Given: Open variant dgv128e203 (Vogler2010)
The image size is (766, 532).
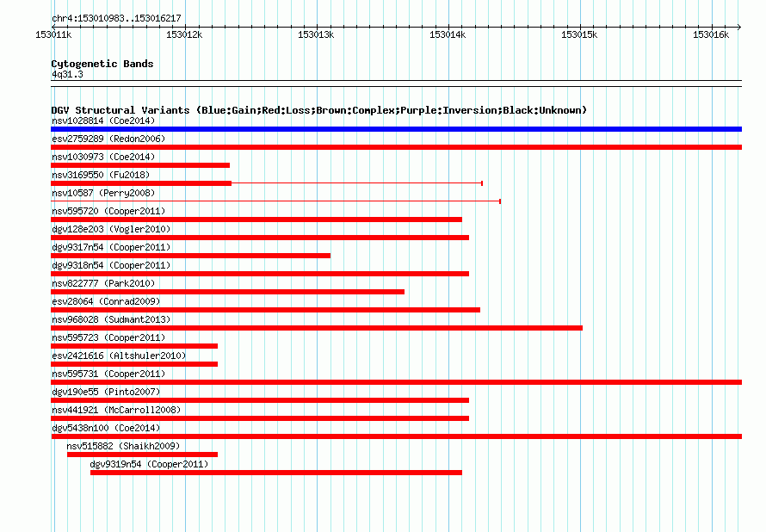Looking at the screenshot, I should (x=111, y=229).
